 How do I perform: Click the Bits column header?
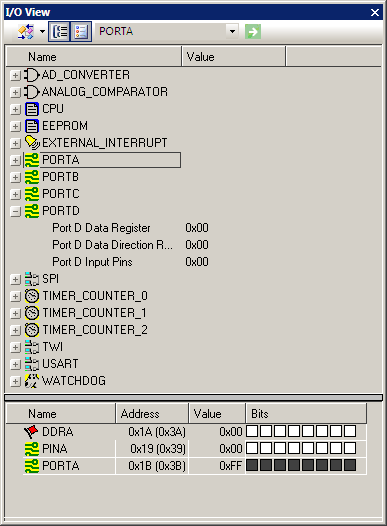(x=306, y=414)
